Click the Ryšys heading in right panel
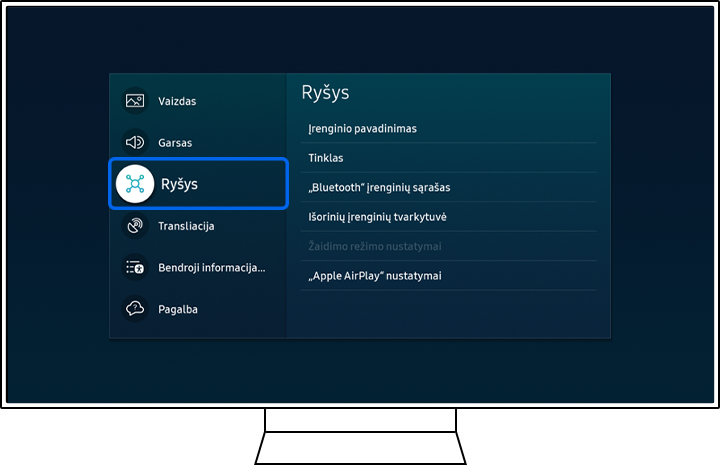The width and height of the screenshot is (720, 465). click(x=325, y=93)
